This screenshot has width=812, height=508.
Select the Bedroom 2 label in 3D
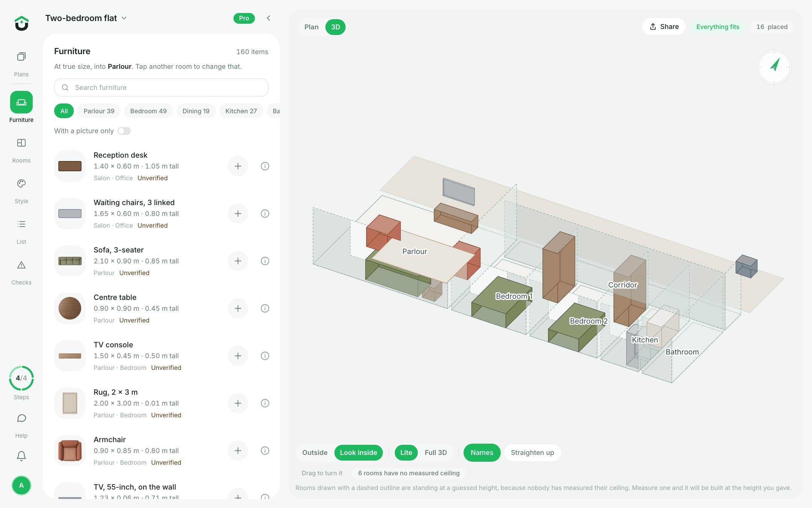[x=588, y=321]
